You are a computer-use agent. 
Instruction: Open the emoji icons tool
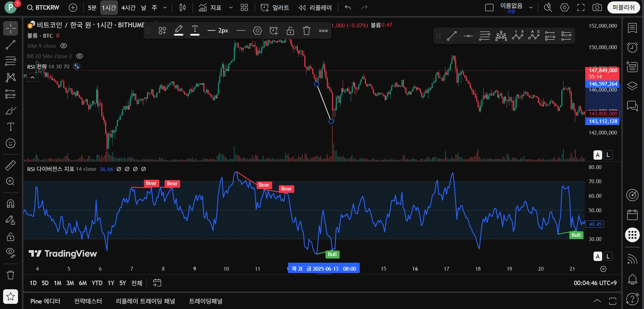point(10,143)
